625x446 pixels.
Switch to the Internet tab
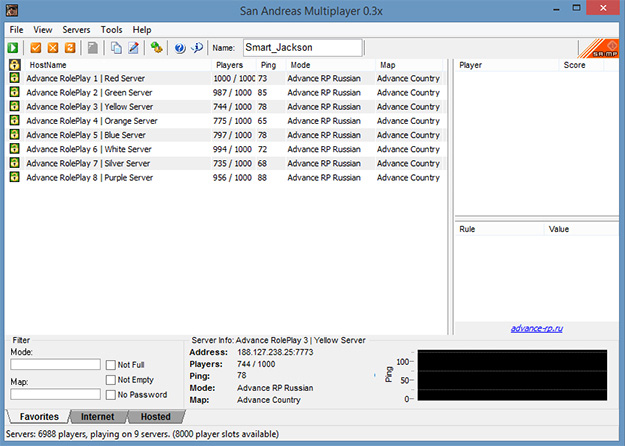coord(98,417)
